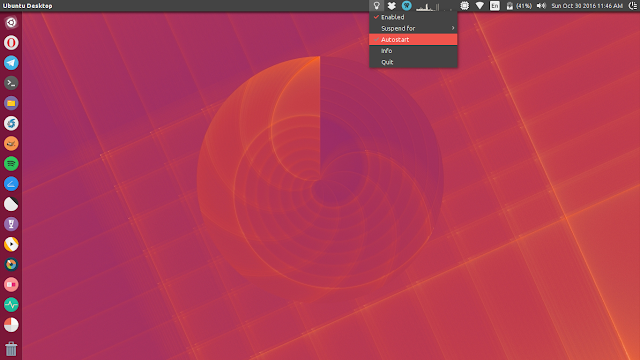Open the Wi-Fi network menu
This screenshot has height=360, width=640.
pos(480,6)
